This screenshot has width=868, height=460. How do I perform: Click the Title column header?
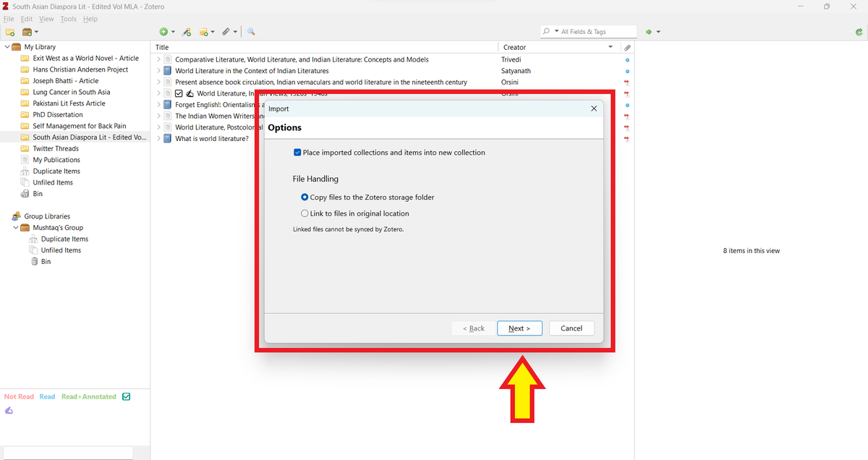pos(325,47)
